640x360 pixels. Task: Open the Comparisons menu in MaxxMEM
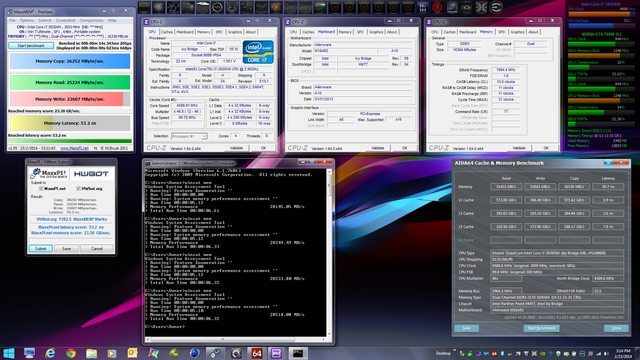[x=91, y=20]
